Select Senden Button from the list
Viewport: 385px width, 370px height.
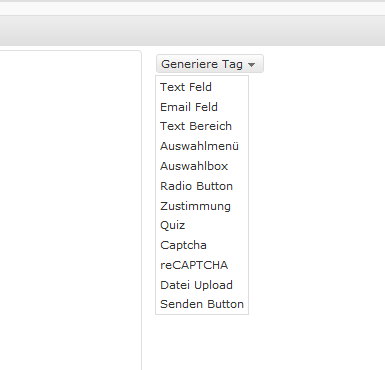[202, 304]
